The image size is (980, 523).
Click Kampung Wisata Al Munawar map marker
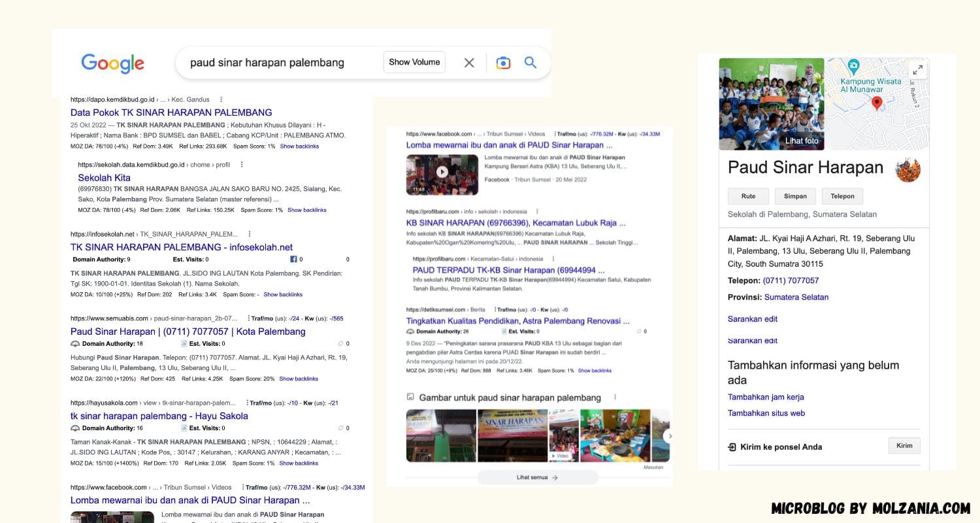[x=853, y=65]
